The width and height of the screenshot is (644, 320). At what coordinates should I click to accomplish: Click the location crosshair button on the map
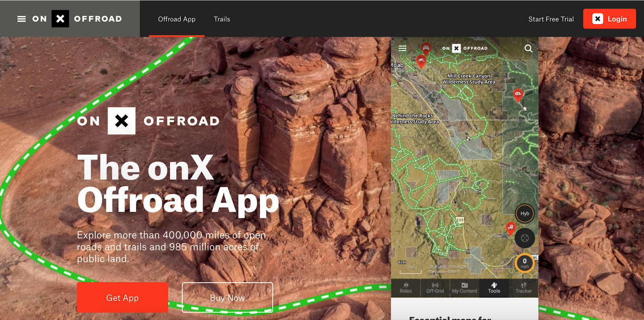click(x=525, y=238)
